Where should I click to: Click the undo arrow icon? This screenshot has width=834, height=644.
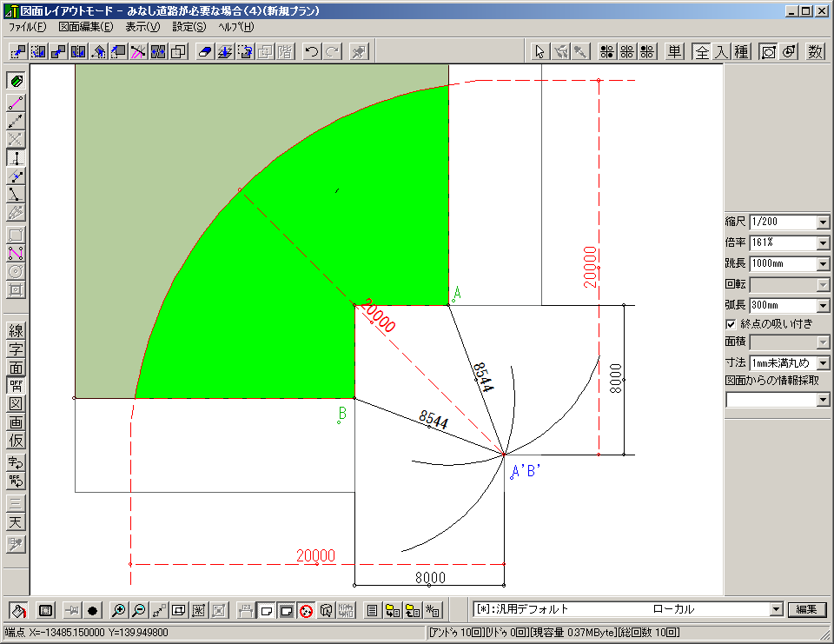click(x=312, y=51)
